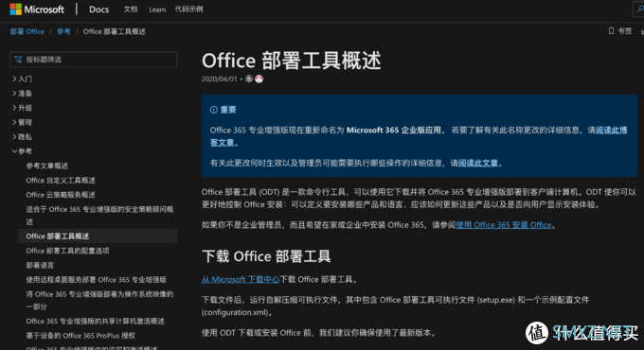
Task: Open Office 云策略服务概述
Action: pos(61,195)
